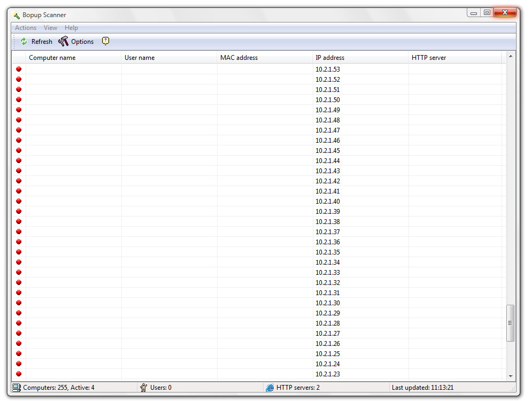532x401 pixels.
Task: Click the Refresh toolbar button
Action: tap(36, 42)
